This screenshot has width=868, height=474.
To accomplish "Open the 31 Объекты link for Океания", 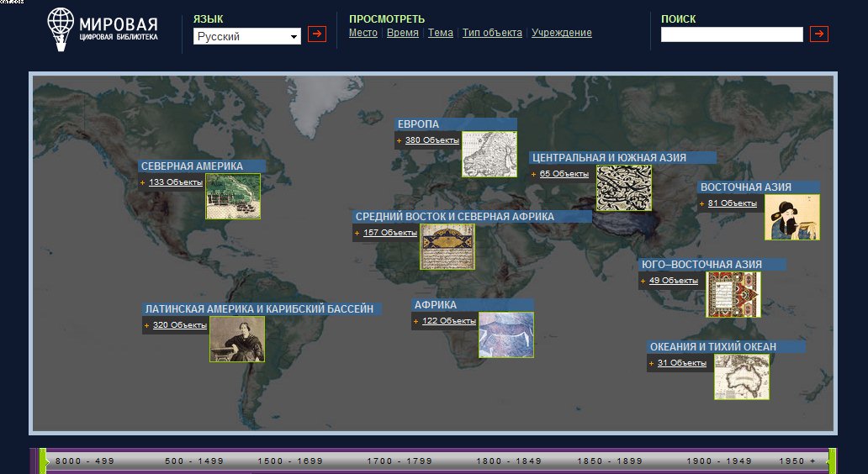I will coord(682,363).
